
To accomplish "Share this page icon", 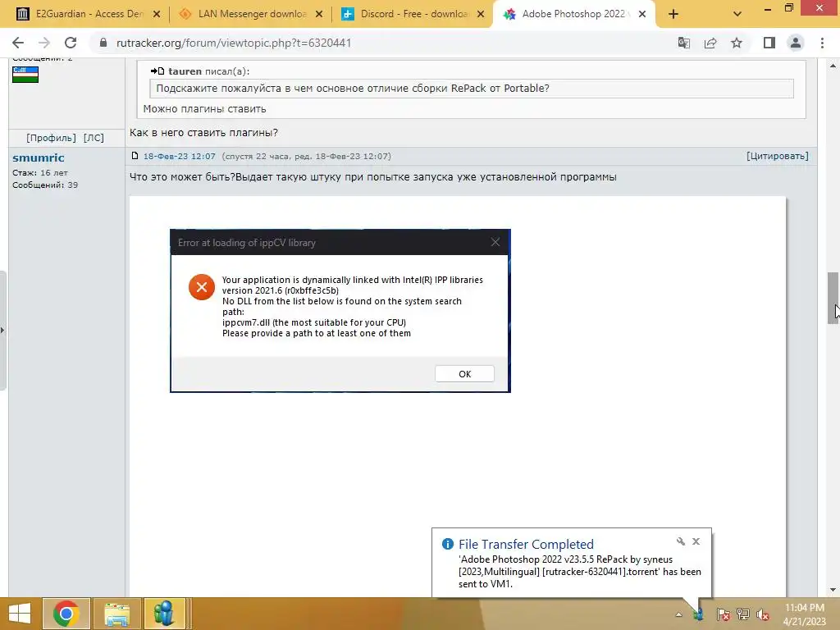I will click(x=710, y=43).
